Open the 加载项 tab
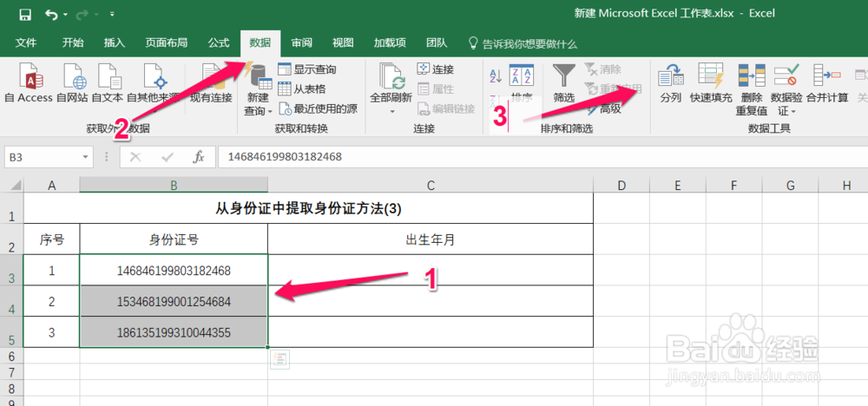 [x=390, y=43]
